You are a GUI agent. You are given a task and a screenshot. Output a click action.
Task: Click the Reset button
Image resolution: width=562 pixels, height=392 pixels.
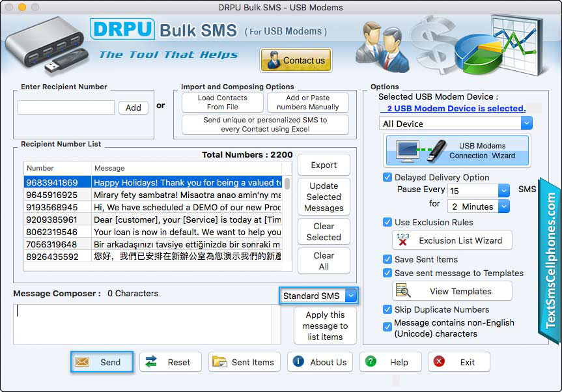click(x=171, y=362)
